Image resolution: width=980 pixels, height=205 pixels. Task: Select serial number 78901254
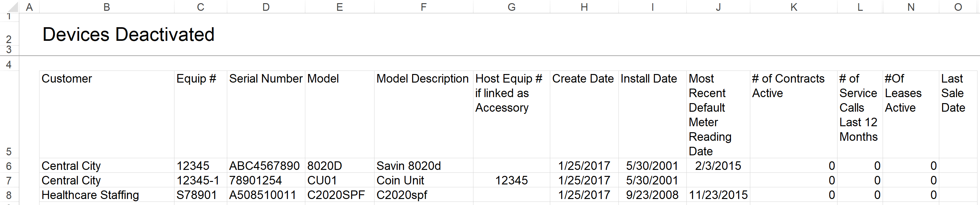click(266, 180)
